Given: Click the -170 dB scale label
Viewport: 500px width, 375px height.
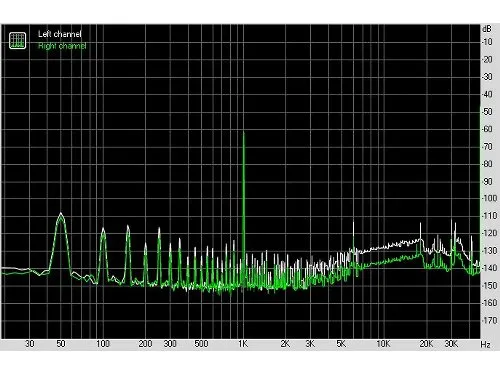Looking at the screenshot, I should pos(489,320).
